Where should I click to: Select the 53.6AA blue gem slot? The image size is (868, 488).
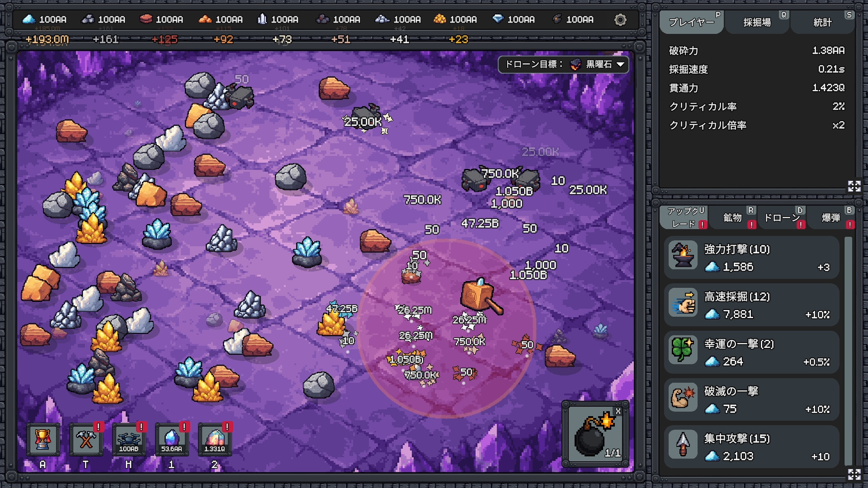pos(172,439)
